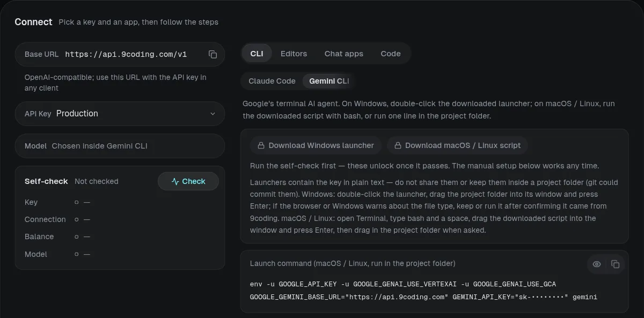Click the Connect heading
Screen dimensions: 644x318
[33, 22]
